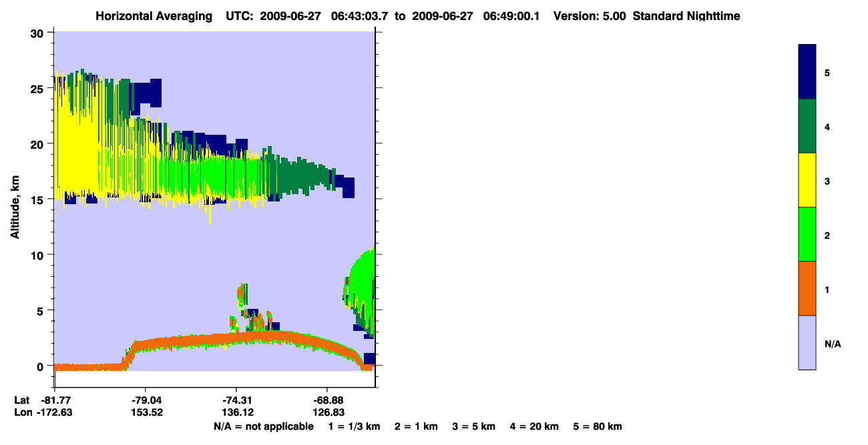Click longitude value 153.52
868x445 pixels.
147,412
